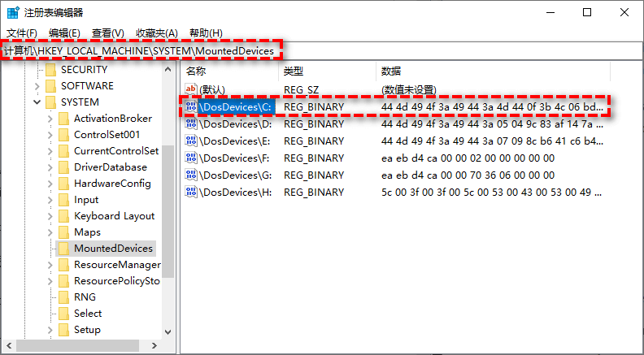Click binary icon of \DosDevices\G: value
Screen dimensions: 644x355
(191, 175)
